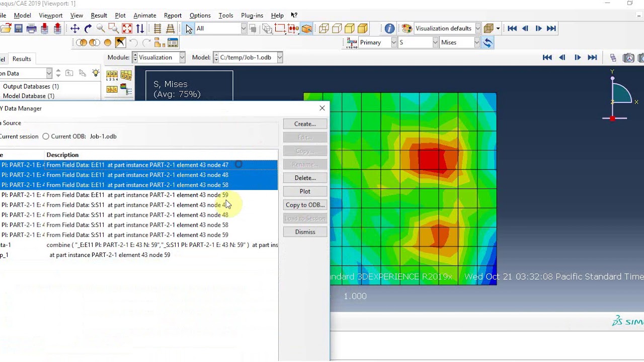
Task: Go to next frame in top toolbar
Action: click(538, 29)
